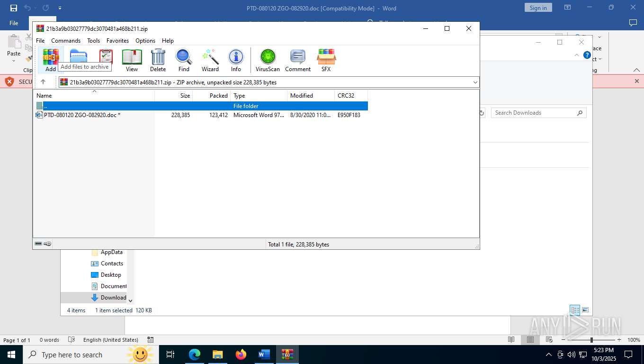Open Task View on the taskbar

click(x=170, y=355)
